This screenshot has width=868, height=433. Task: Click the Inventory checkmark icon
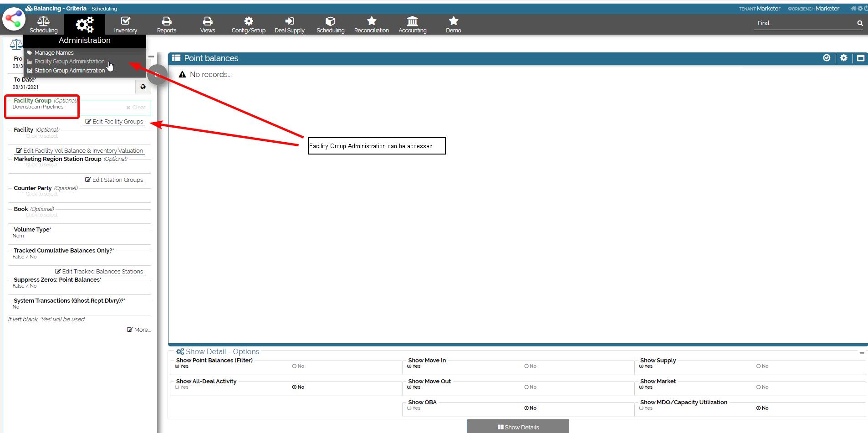(x=125, y=21)
